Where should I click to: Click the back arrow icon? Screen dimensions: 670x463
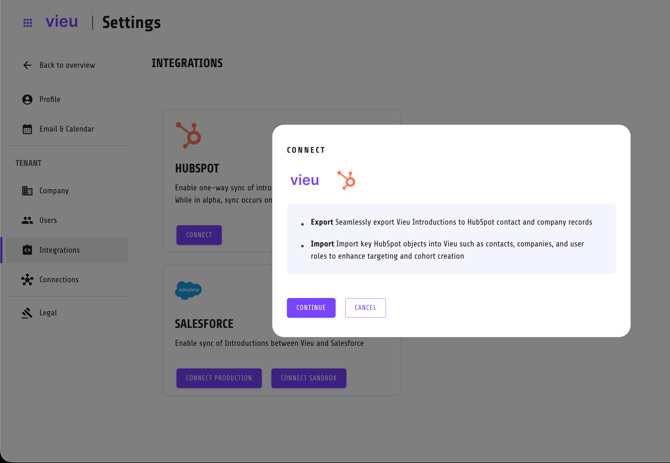pyautogui.click(x=27, y=65)
